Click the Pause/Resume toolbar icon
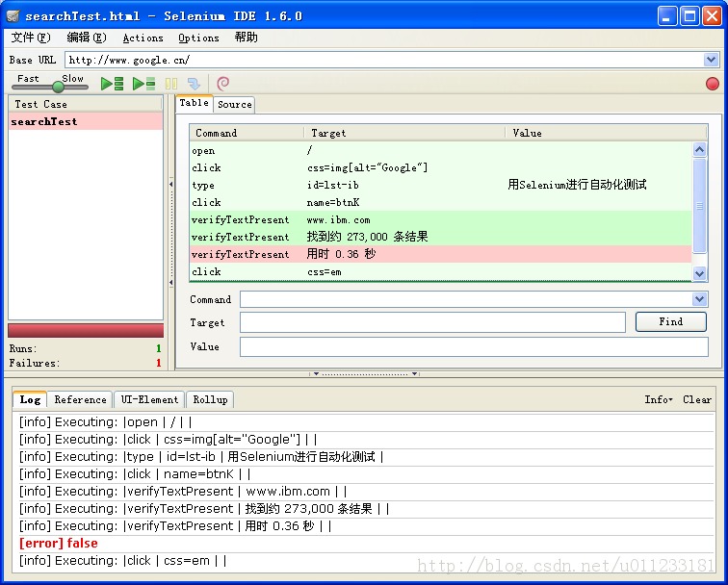This screenshot has width=728, height=585. pyautogui.click(x=171, y=84)
